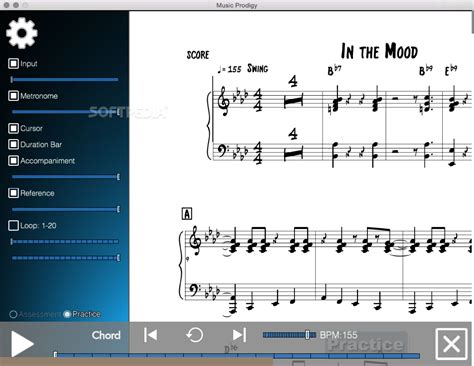Click the Swing tempo marking
Viewport: 474px width, 366px height.
tap(257, 69)
